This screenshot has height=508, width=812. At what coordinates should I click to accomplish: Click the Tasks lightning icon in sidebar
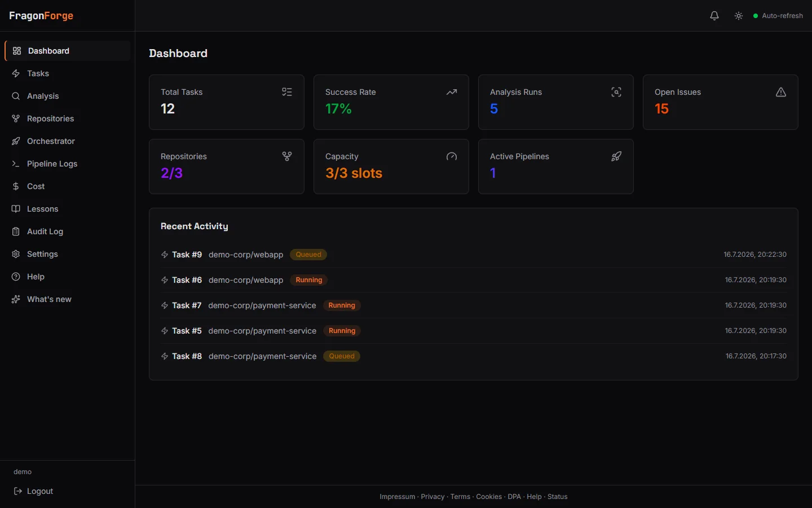point(16,73)
